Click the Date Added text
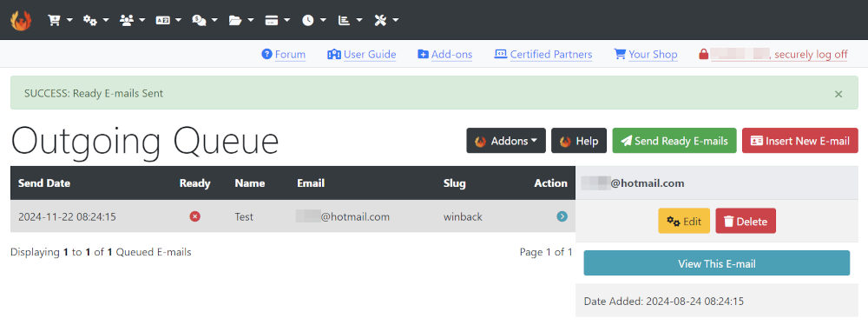Viewport: 868px width, 325px height. [664, 302]
